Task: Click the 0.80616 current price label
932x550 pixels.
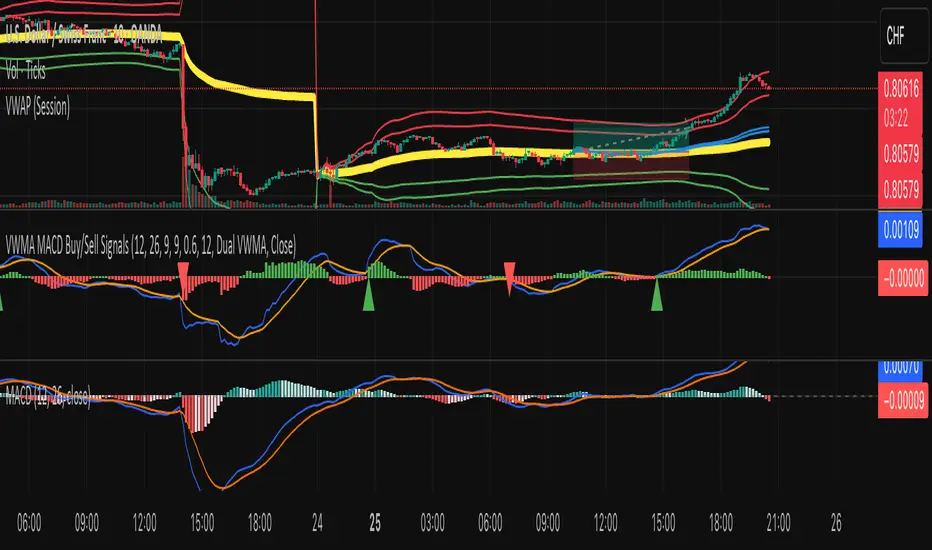Action: tap(900, 89)
